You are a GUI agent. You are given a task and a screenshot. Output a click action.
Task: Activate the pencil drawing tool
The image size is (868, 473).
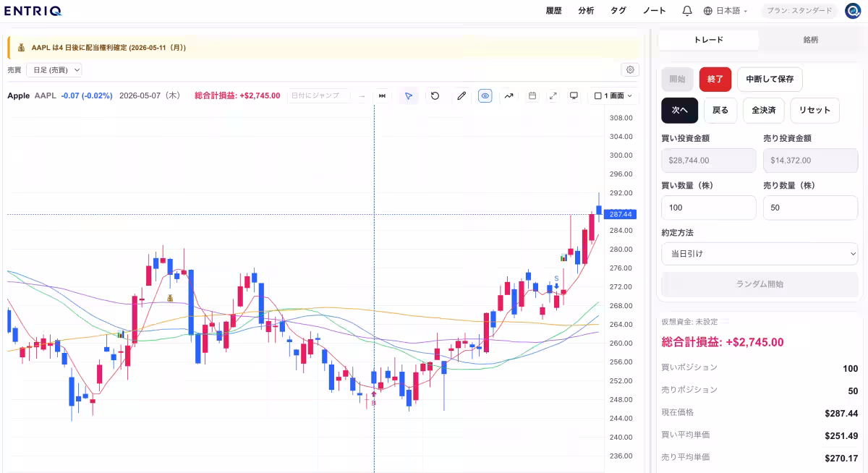pyautogui.click(x=461, y=95)
